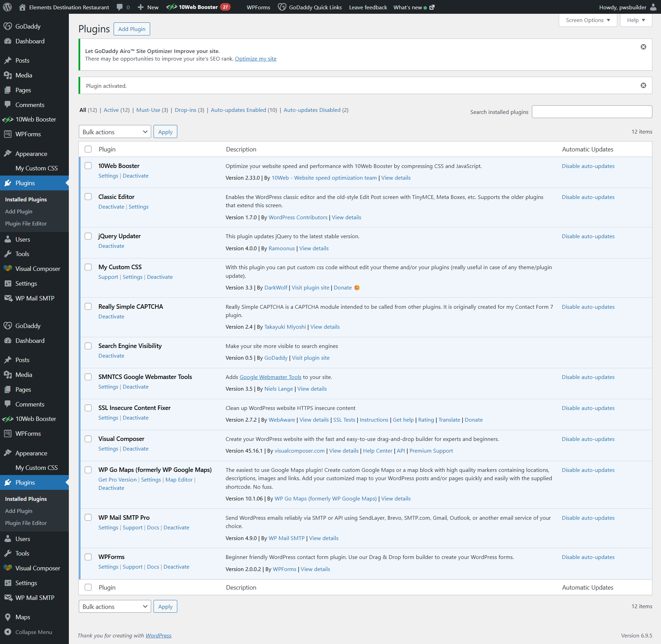Click the WordPress logo in the admin bar
The image size is (661, 644).
click(8, 7)
